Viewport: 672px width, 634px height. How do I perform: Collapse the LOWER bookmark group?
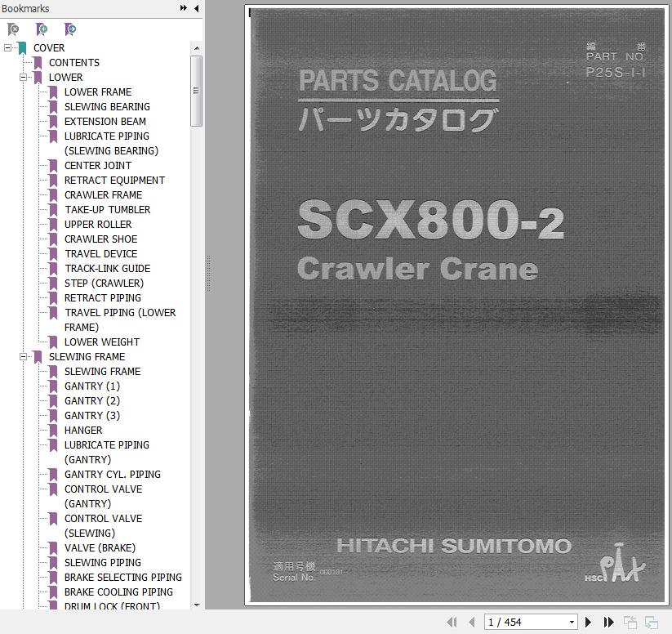pos(23,78)
